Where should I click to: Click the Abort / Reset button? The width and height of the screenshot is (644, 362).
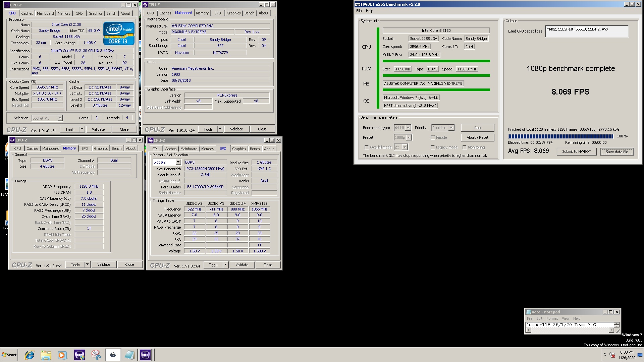point(477,137)
